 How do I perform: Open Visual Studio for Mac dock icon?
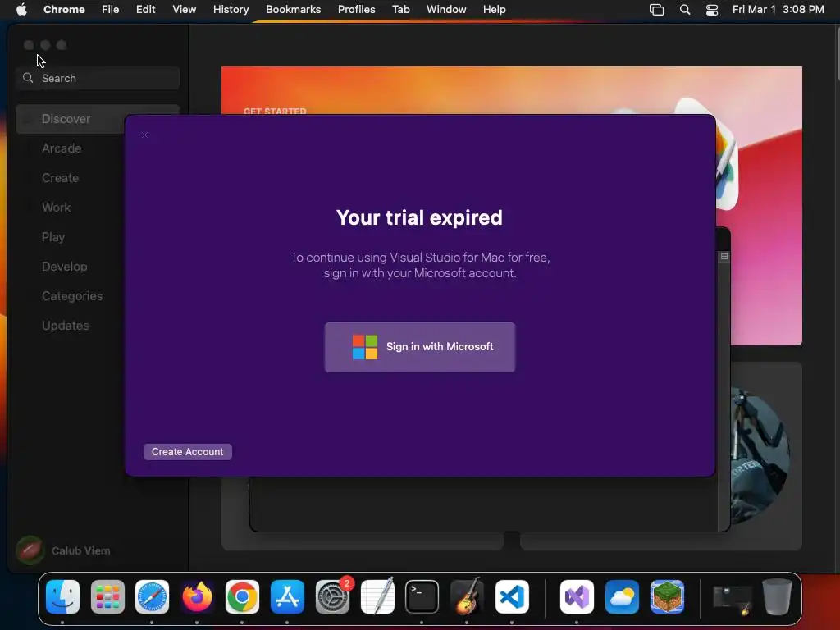tap(577, 597)
